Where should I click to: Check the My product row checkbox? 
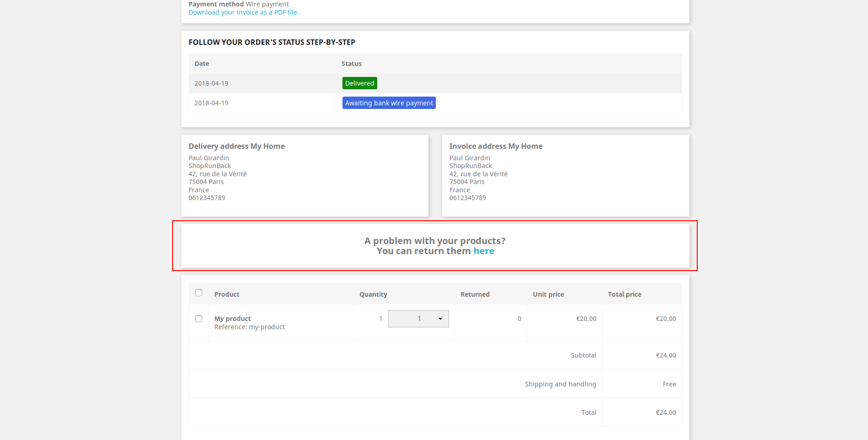(199, 319)
